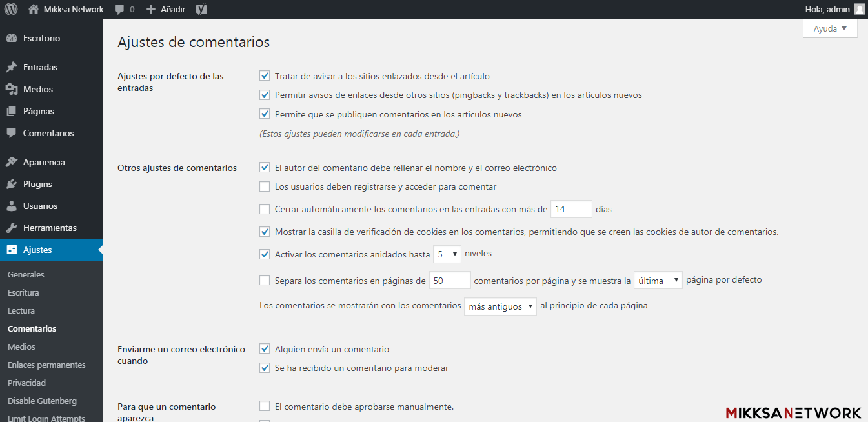Viewport: 868px width, 422px height.
Task: Click the WordPress logo icon
Action: pyautogui.click(x=11, y=9)
